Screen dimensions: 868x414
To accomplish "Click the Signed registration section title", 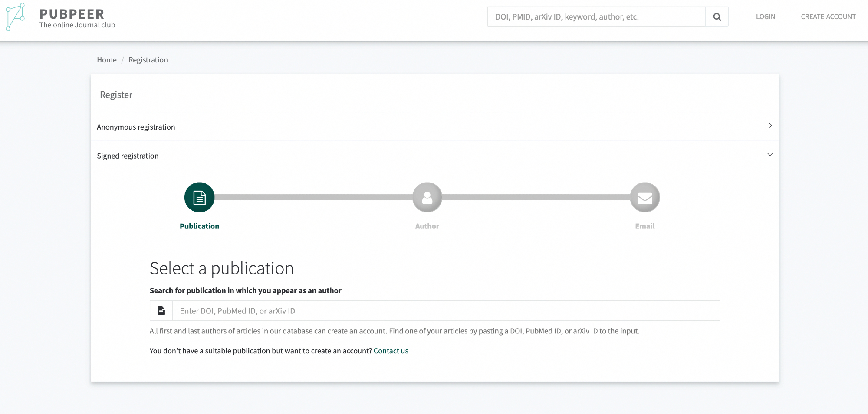I will [x=128, y=156].
